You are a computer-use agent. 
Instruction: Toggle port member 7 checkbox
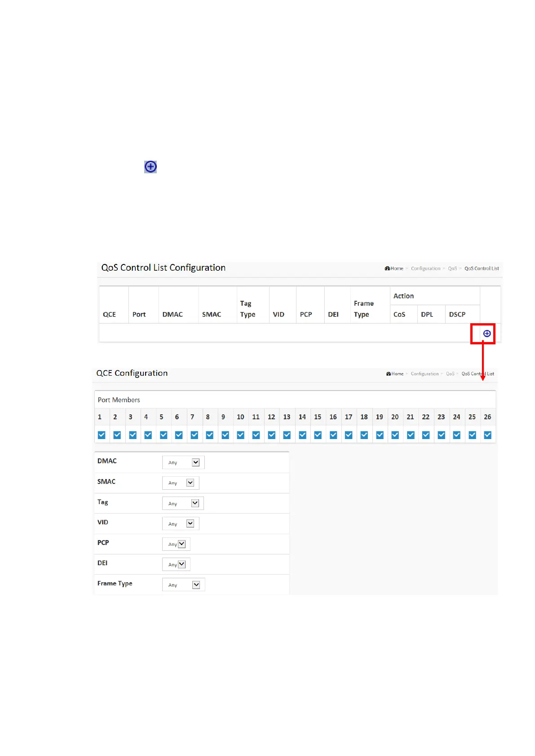[194, 435]
